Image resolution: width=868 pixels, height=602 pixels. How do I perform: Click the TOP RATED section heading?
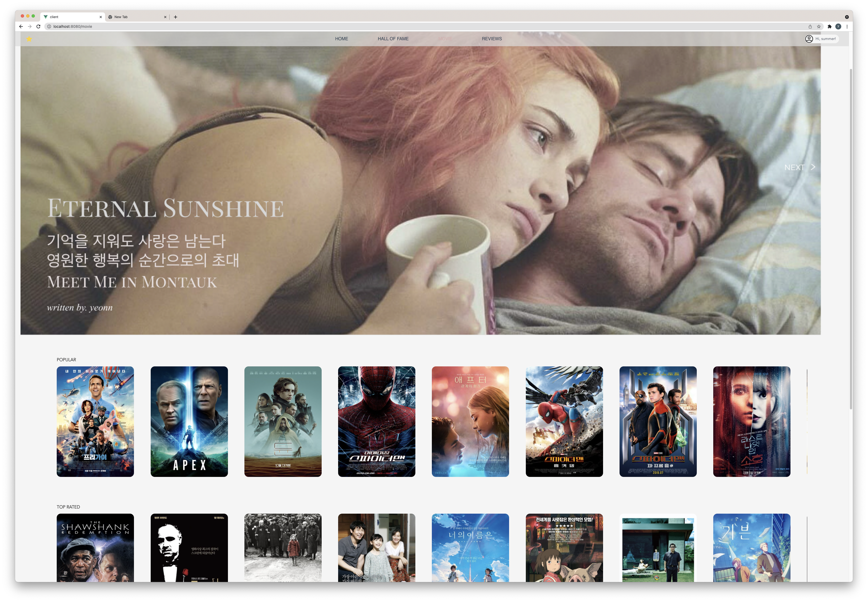pyautogui.click(x=68, y=507)
